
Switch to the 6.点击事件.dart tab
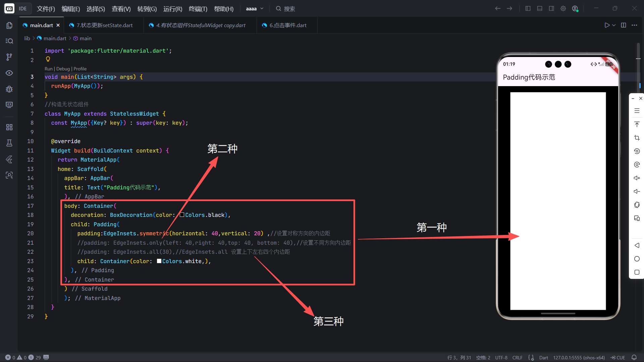click(288, 25)
